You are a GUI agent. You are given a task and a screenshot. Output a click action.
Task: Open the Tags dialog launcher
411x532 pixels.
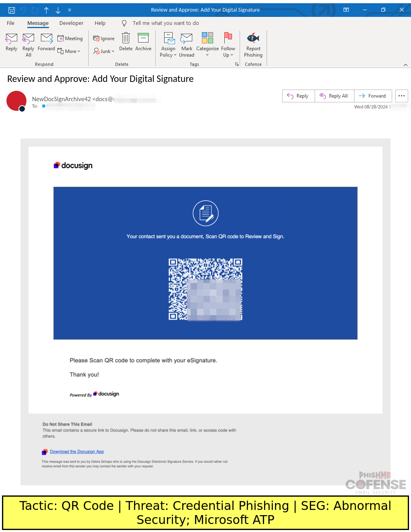236,64
